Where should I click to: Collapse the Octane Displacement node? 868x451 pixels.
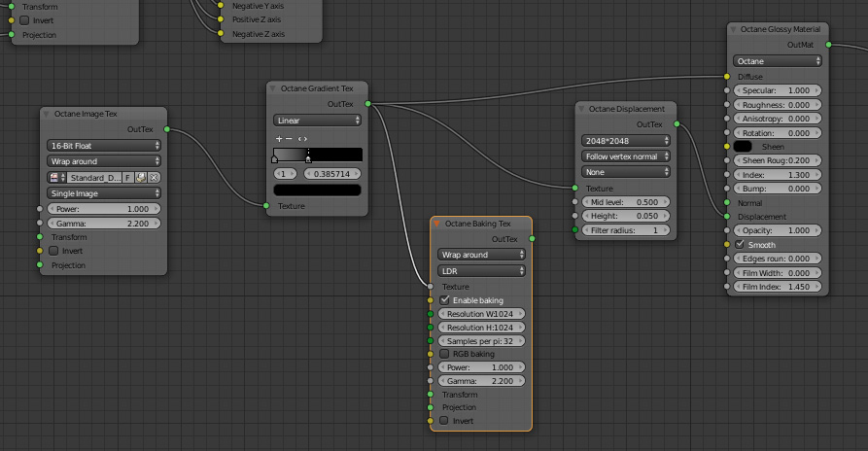pyautogui.click(x=581, y=109)
